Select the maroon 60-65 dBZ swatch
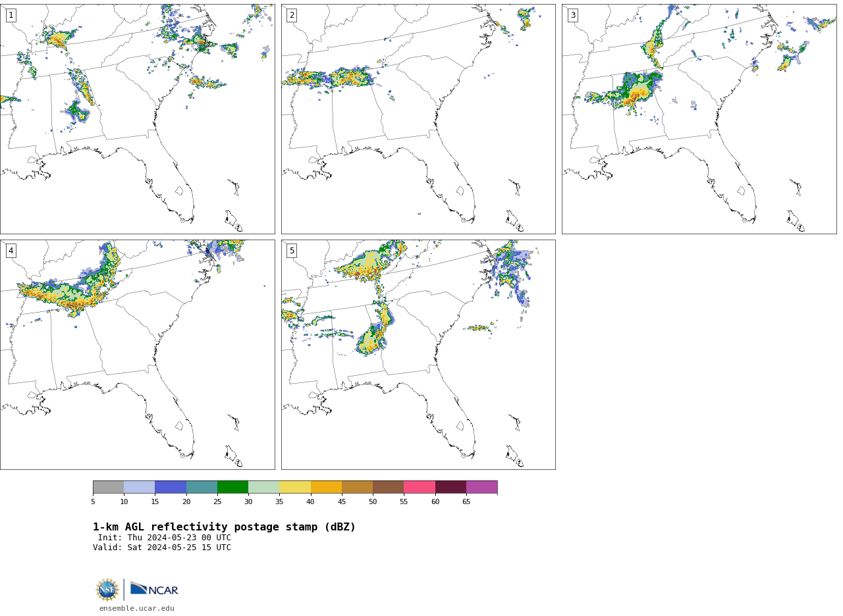The width and height of the screenshot is (843, 616). (450, 487)
